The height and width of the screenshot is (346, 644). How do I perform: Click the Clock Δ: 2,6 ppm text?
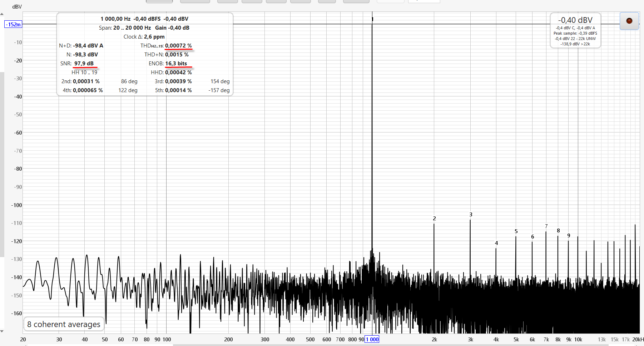(144, 37)
